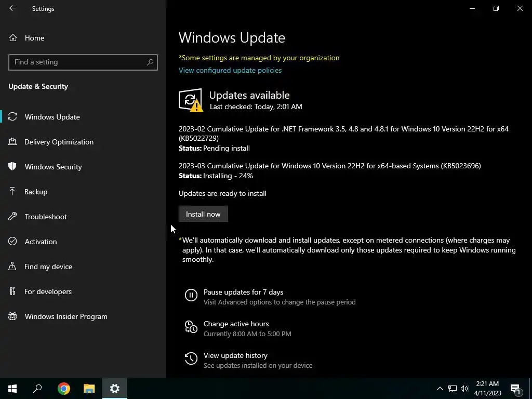The width and height of the screenshot is (532, 399).
Task: Click the Settings gear in the taskbar
Action: point(115,389)
